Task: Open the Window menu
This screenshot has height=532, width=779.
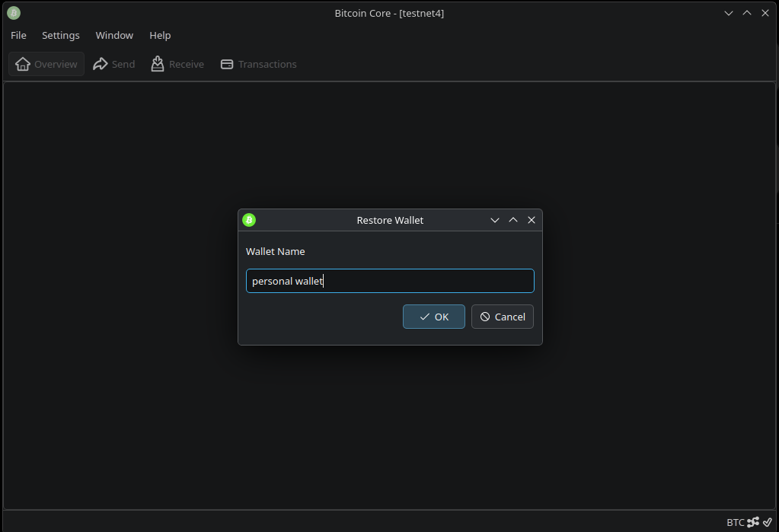Action: point(114,35)
